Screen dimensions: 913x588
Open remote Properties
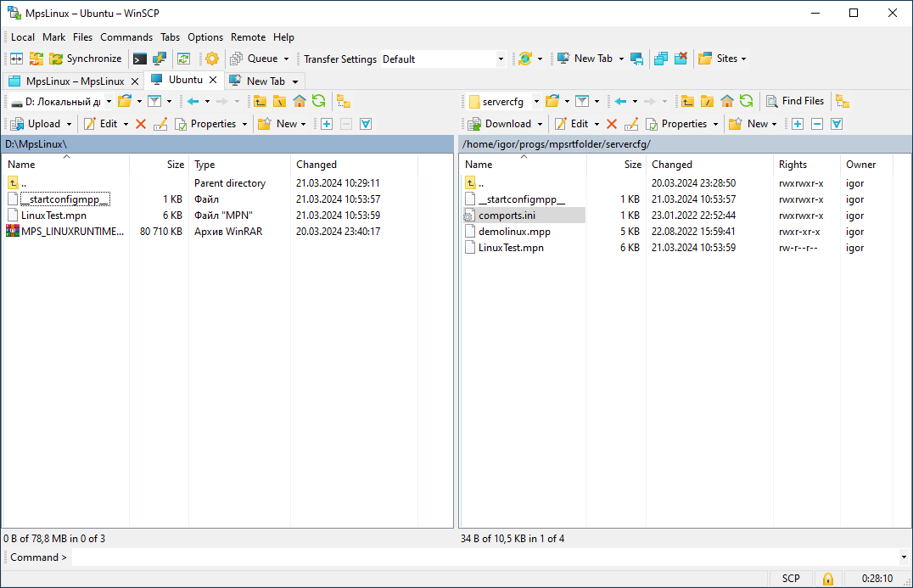click(x=676, y=124)
